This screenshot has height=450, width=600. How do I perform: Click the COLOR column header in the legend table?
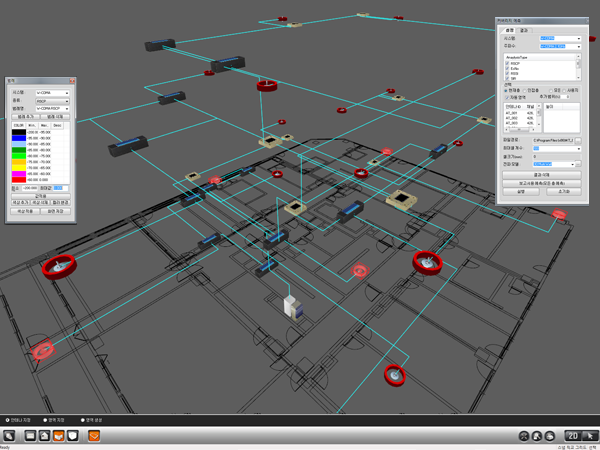pos(19,126)
